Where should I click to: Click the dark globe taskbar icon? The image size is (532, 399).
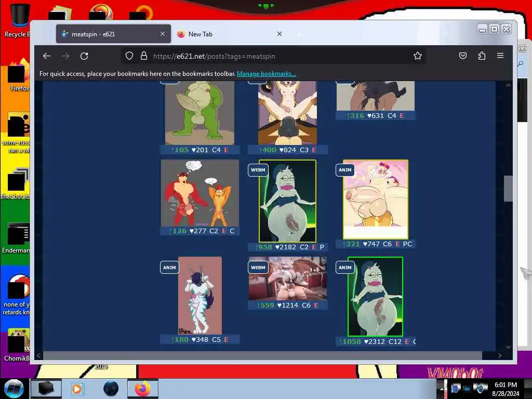click(x=111, y=389)
